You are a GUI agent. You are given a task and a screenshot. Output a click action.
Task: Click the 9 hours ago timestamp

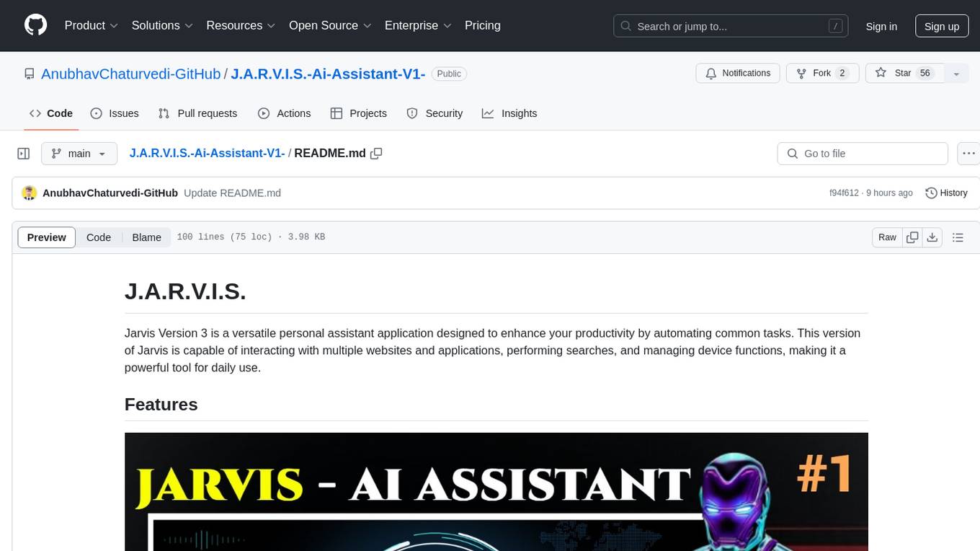pyautogui.click(x=889, y=193)
